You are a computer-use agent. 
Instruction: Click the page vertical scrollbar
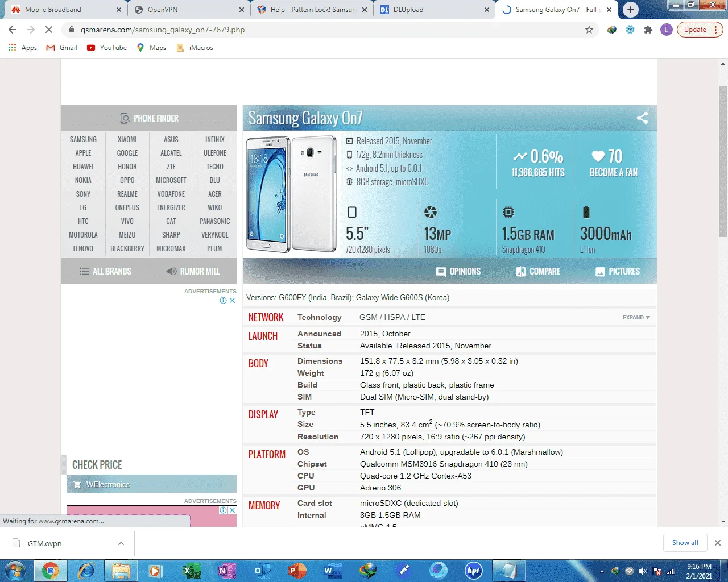(x=723, y=162)
